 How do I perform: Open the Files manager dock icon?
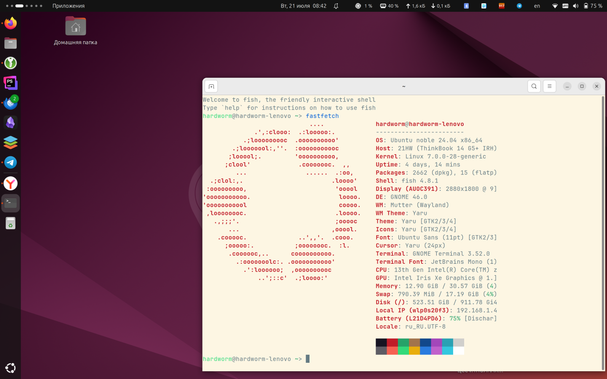pos(10,43)
